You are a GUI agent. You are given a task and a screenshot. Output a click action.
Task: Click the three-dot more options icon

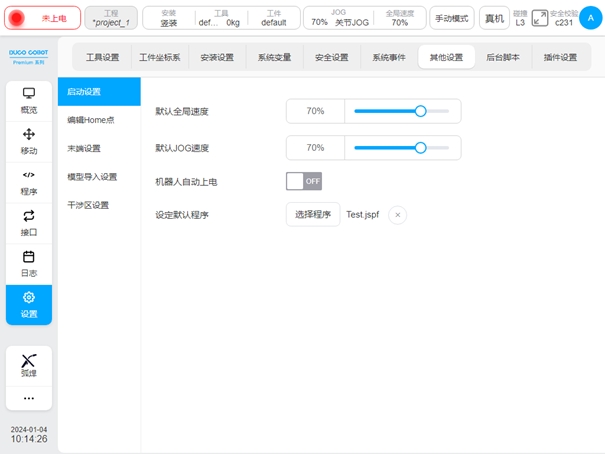tap(29, 398)
